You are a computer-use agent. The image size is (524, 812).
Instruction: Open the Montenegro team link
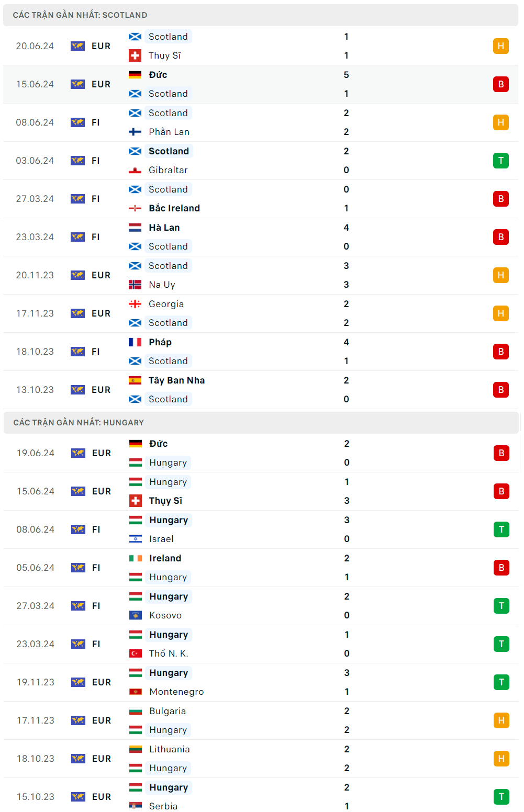176,692
